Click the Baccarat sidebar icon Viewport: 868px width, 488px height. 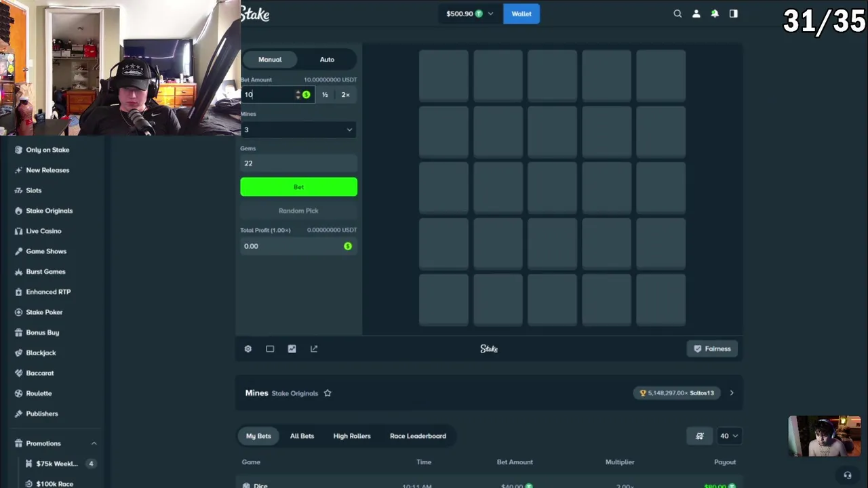[x=18, y=373]
